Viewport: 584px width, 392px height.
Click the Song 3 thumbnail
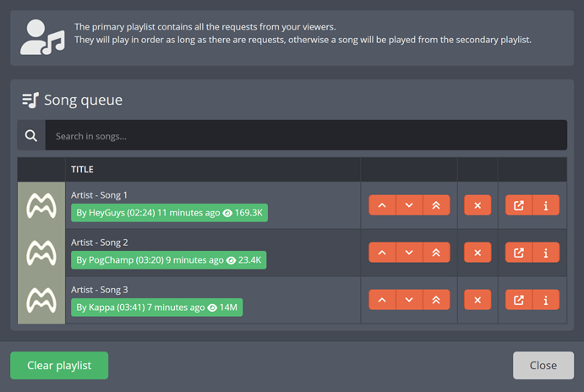41,300
